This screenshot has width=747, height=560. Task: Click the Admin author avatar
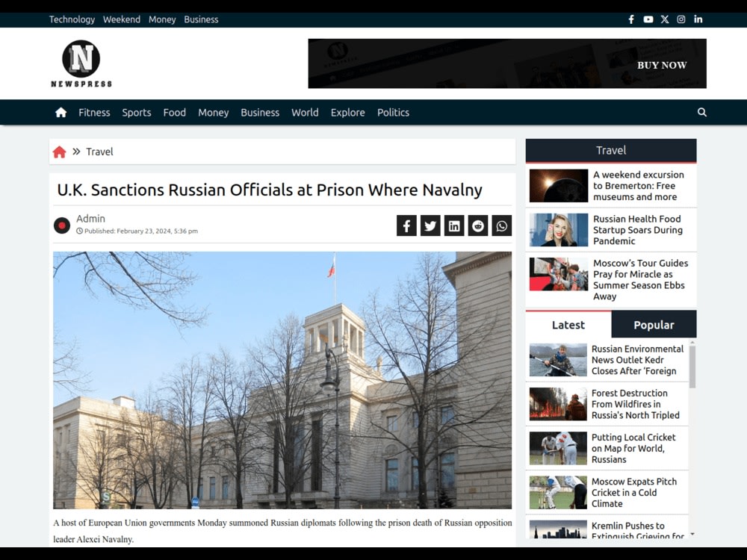click(62, 225)
